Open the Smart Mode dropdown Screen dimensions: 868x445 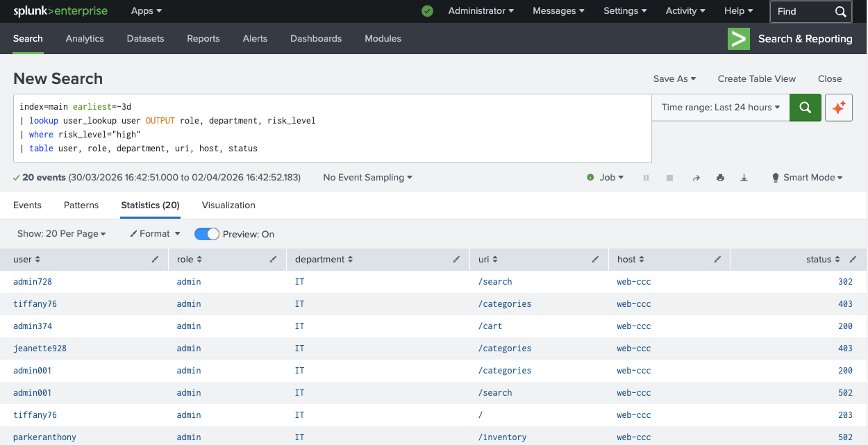[807, 178]
